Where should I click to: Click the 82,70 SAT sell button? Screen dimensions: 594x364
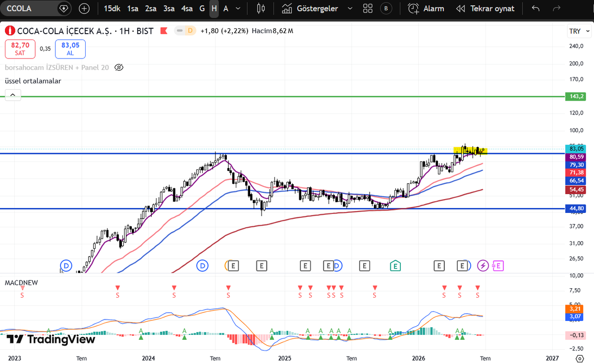point(20,49)
